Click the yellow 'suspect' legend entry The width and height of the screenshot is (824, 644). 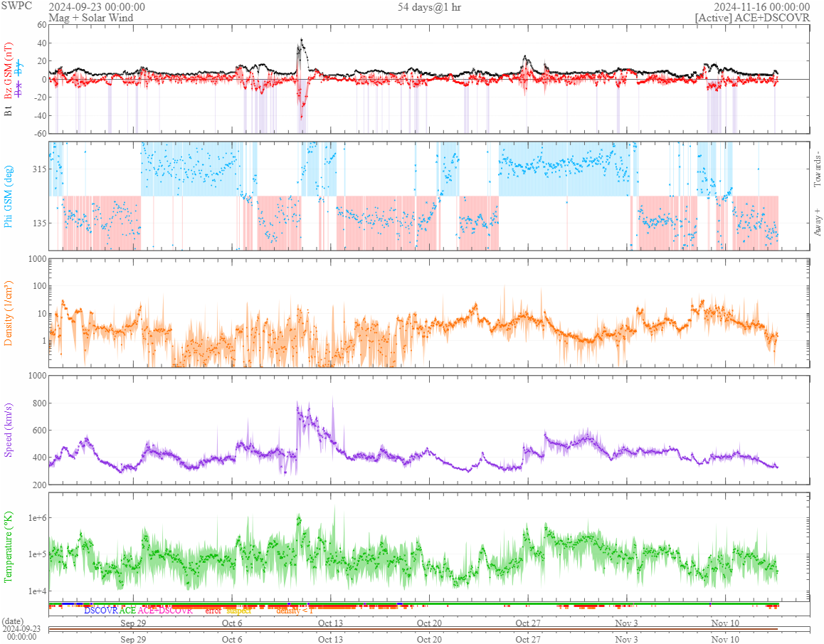click(238, 611)
